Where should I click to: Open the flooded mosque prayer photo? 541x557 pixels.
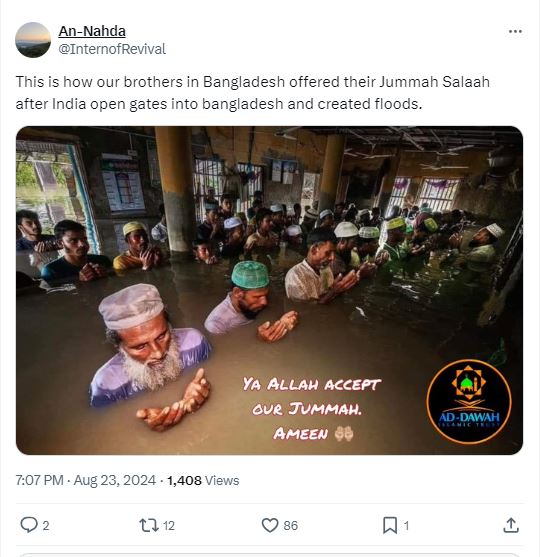coord(269,290)
